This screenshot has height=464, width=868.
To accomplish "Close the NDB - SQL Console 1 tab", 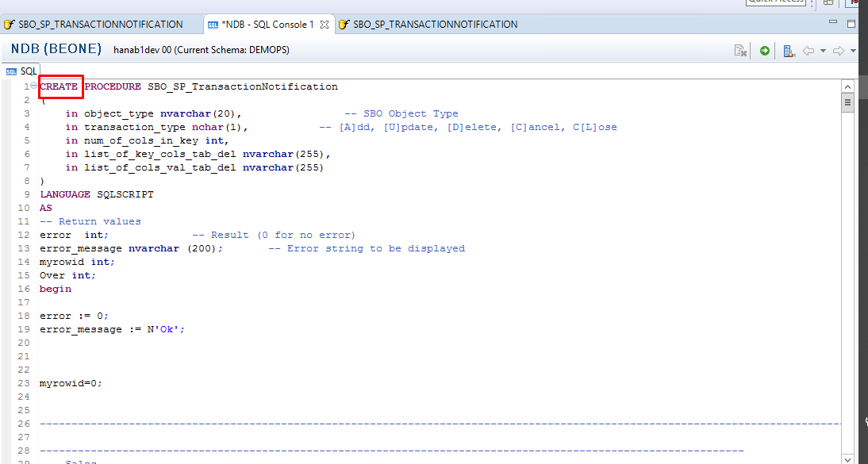I will (325, 25).
